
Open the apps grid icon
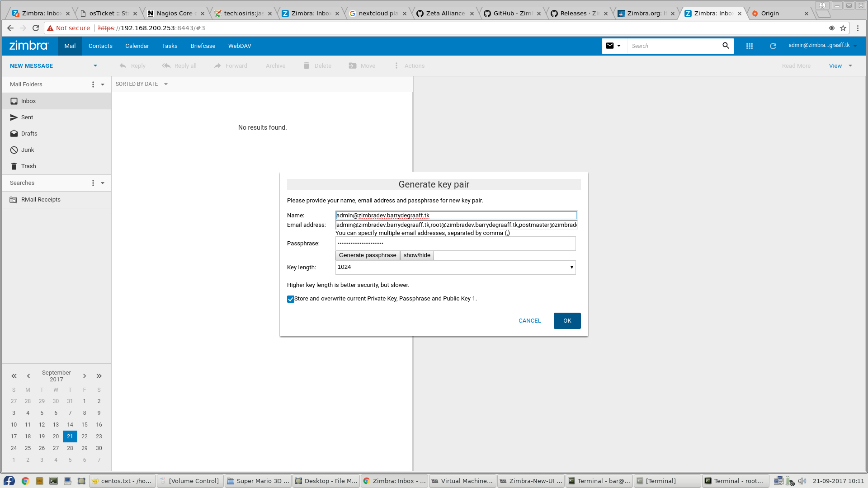point(750,46)
